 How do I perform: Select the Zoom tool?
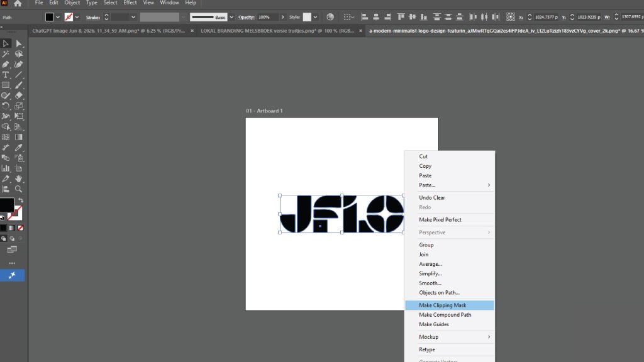click(18, 189)
